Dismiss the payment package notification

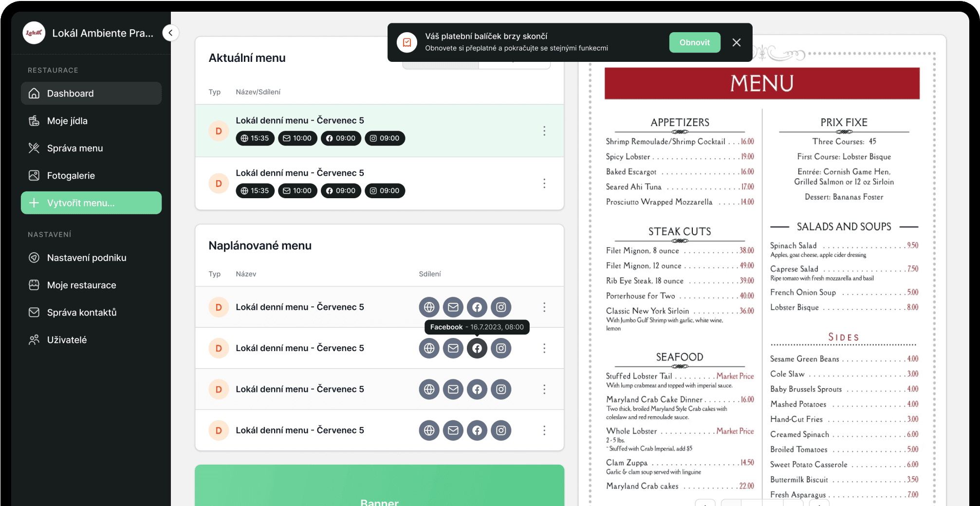(736, 42)
